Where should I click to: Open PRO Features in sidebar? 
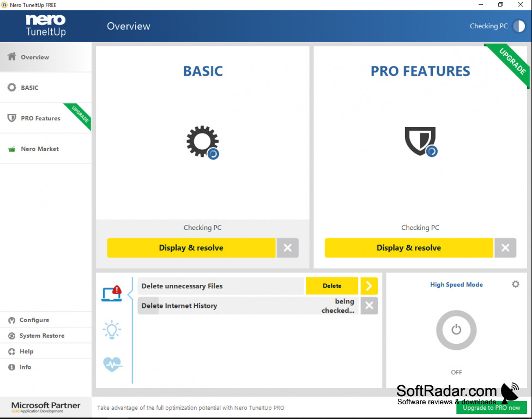click(x=45, y=118)
